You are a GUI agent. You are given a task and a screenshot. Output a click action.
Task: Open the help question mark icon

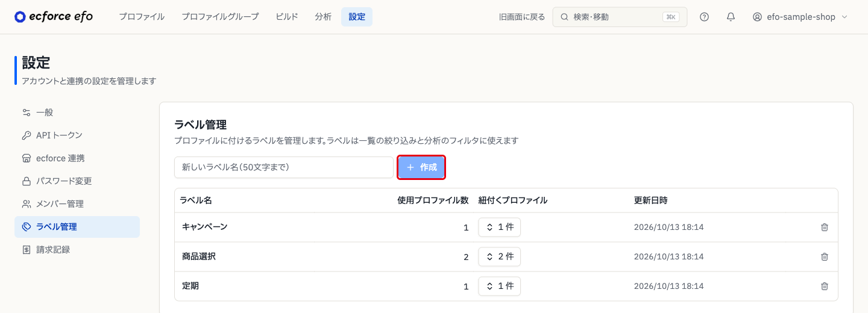(x=704, y=17)
